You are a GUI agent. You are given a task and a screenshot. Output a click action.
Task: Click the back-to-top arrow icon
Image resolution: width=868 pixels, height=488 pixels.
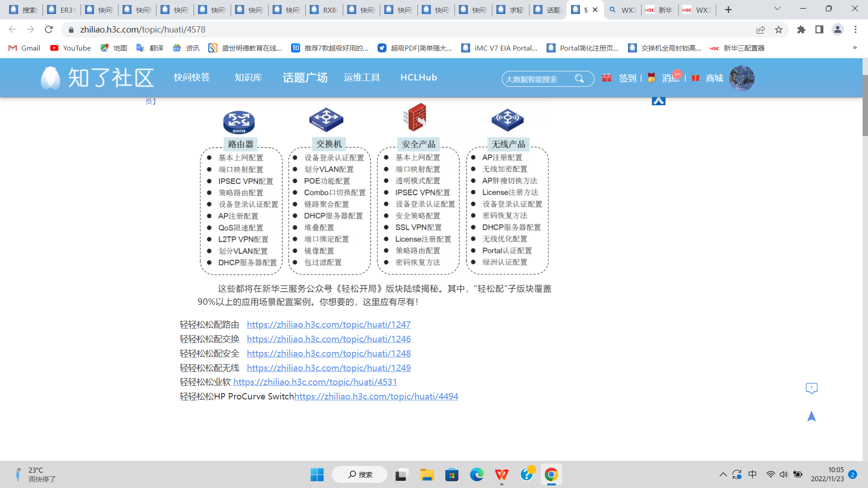(811, 416)
